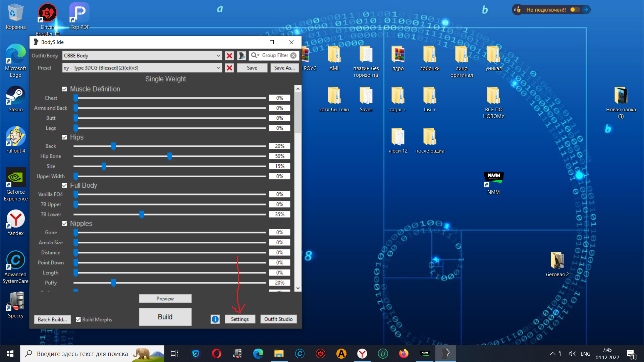Open the blue info About icon

point(215,319)
